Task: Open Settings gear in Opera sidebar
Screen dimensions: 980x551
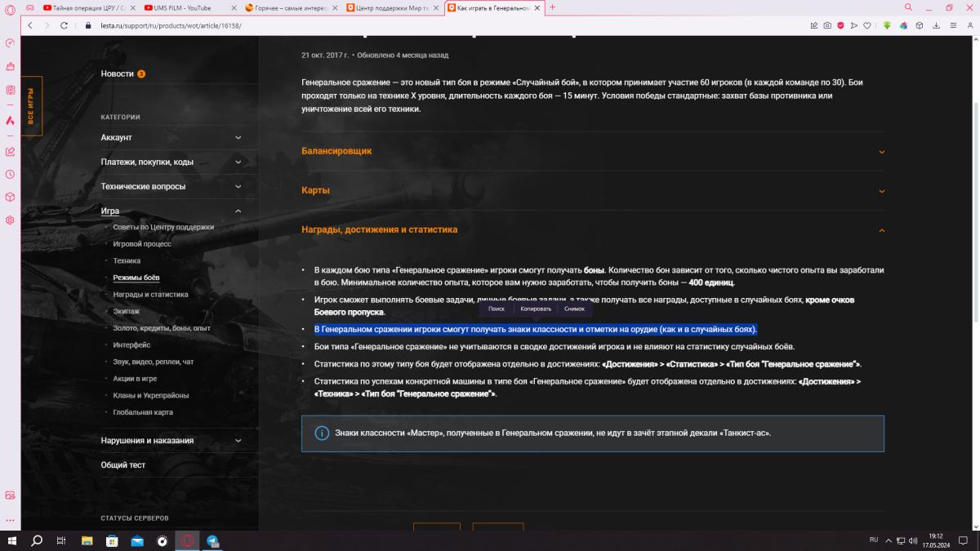Action: coord(10,220)
